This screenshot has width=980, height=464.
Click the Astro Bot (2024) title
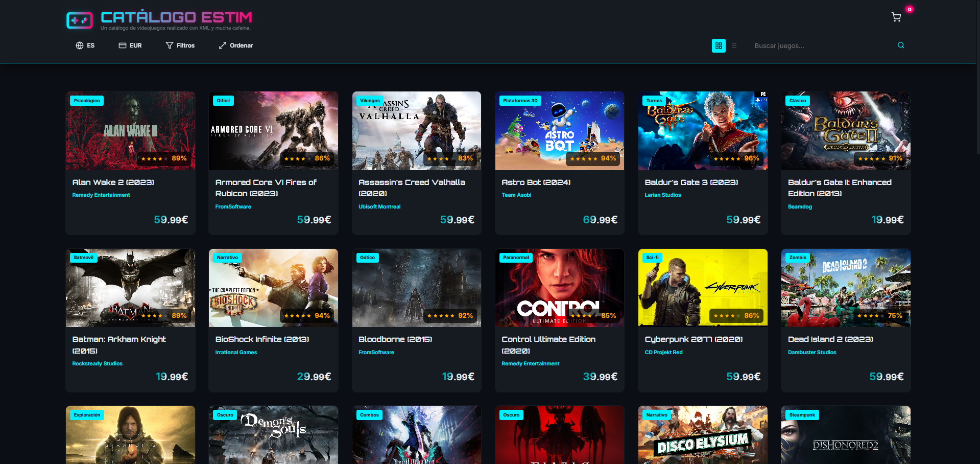[x=536, y=182]
